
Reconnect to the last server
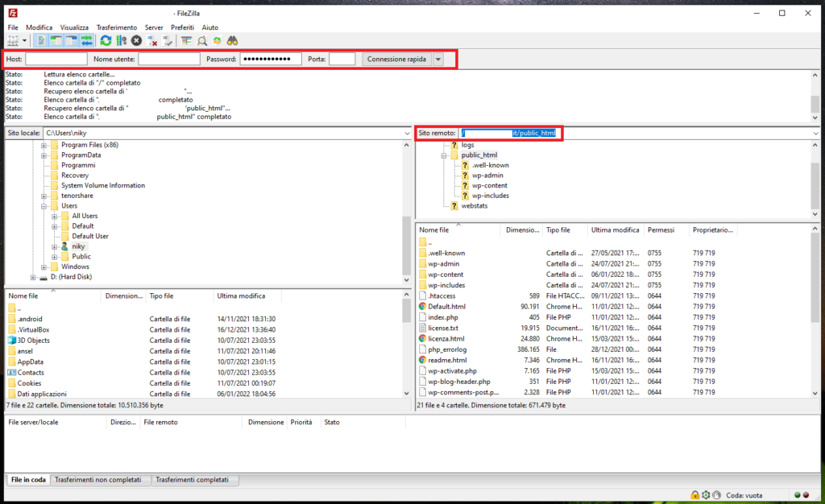168,40
